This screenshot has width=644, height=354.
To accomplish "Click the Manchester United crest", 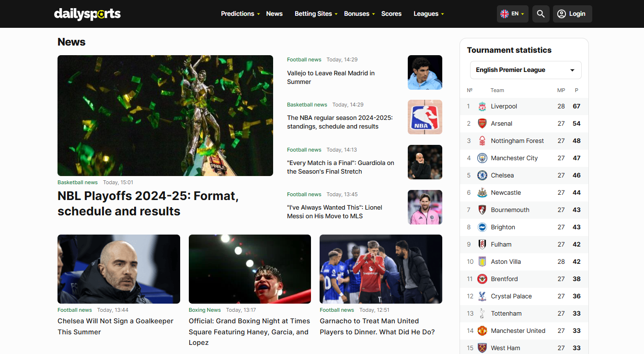I will click(x=482, y=331).
